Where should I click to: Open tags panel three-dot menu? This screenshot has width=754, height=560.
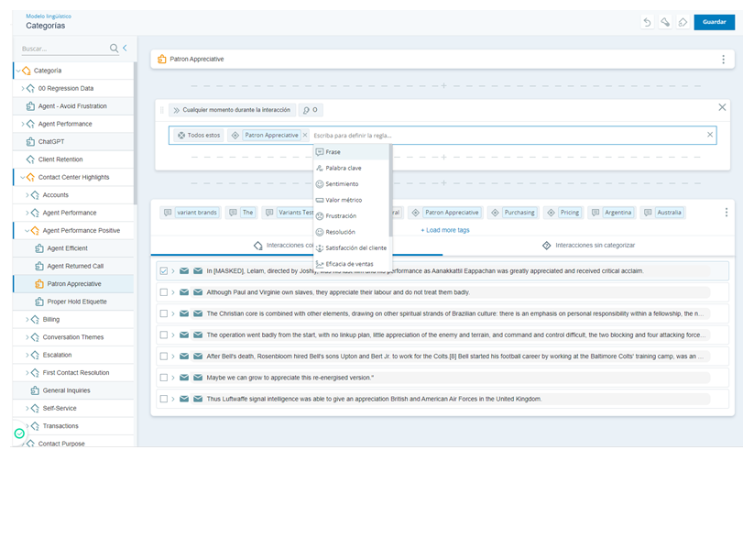(727, 212)
